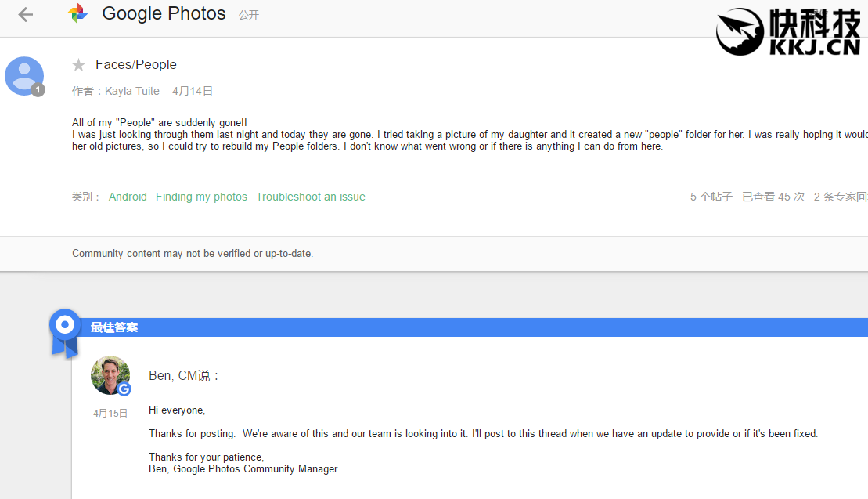Open the original poster's avatar
The image size is (868, 499).
click(23, 75)
